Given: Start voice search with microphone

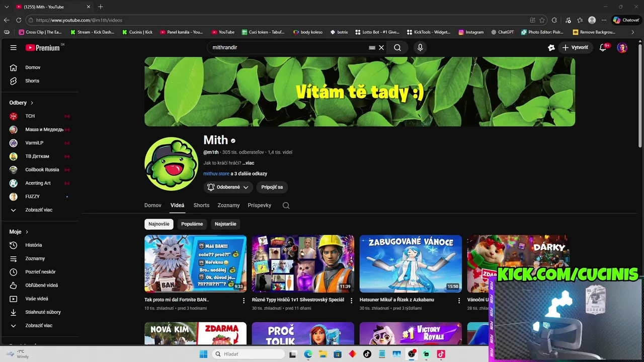Looking at the screenshot, I should (420, 48).
